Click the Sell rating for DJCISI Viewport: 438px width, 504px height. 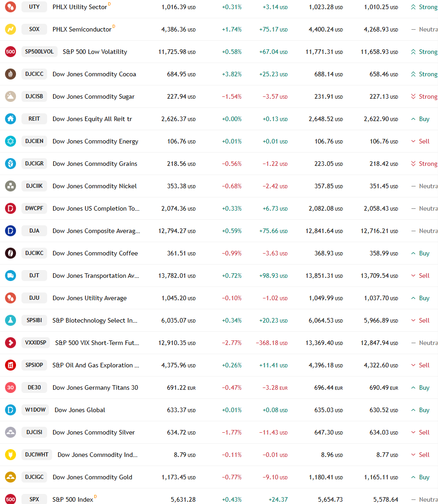(420, 432)
